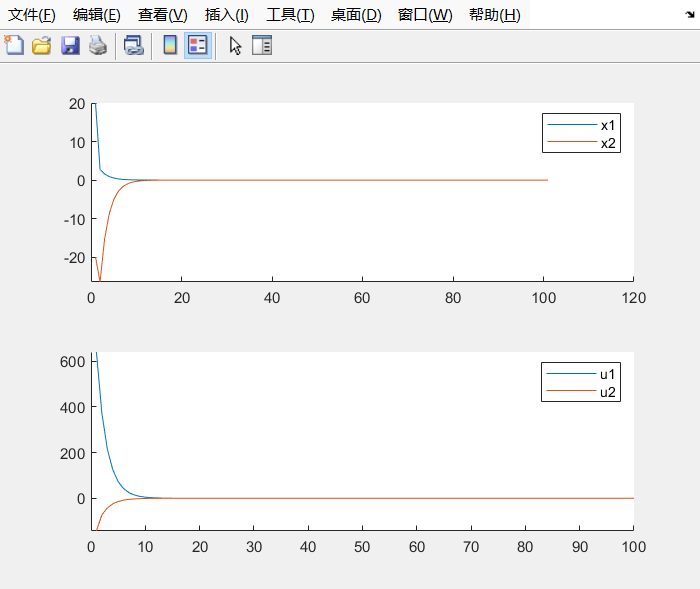Expand the 查看(V) menu
Screen dimensions: 700x589
[162, 15]
